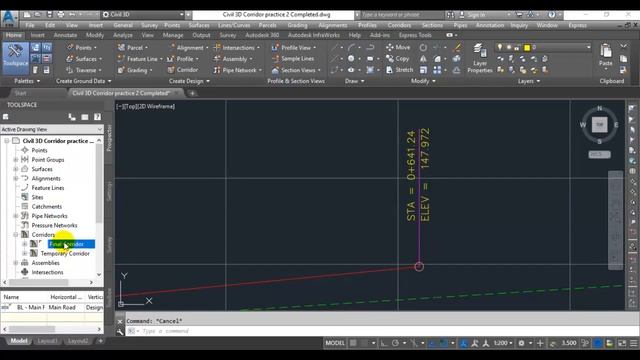Screen dimensions: 640x360
Task: Click the Profile View tool
Action: coord(294,47)
